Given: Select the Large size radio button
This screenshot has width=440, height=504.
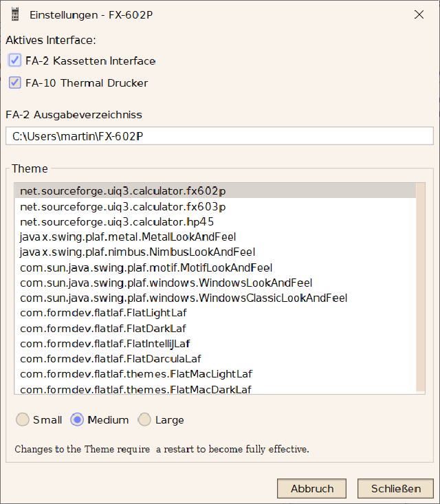Looking at the screenshot, I should 144,419.
